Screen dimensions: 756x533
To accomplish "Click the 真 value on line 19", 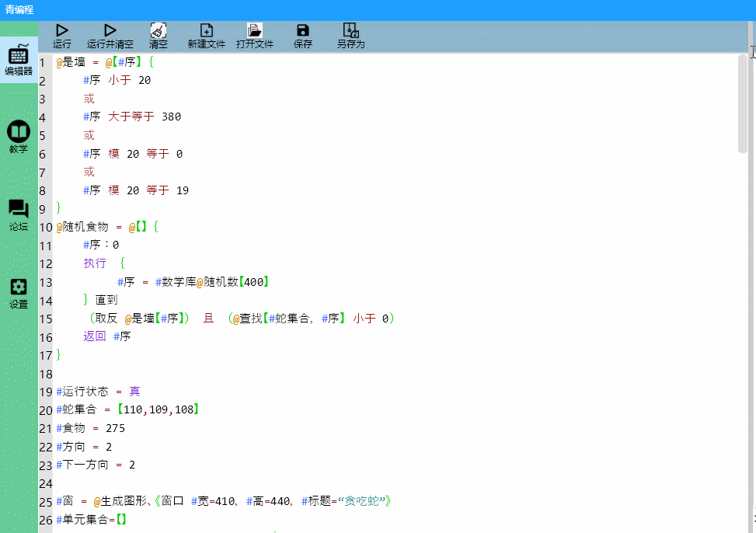I will tap(134, 392).
